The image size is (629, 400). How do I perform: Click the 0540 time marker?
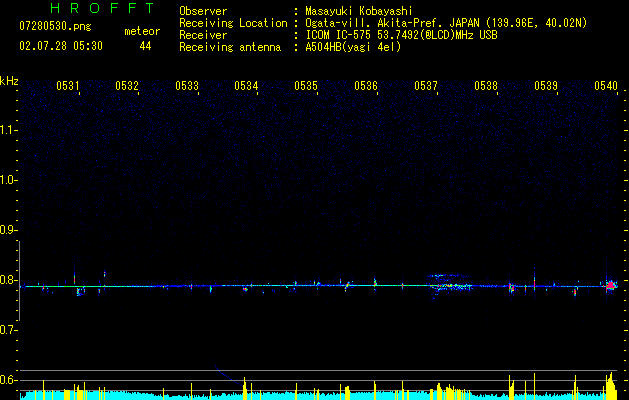(x=606, y=85)
